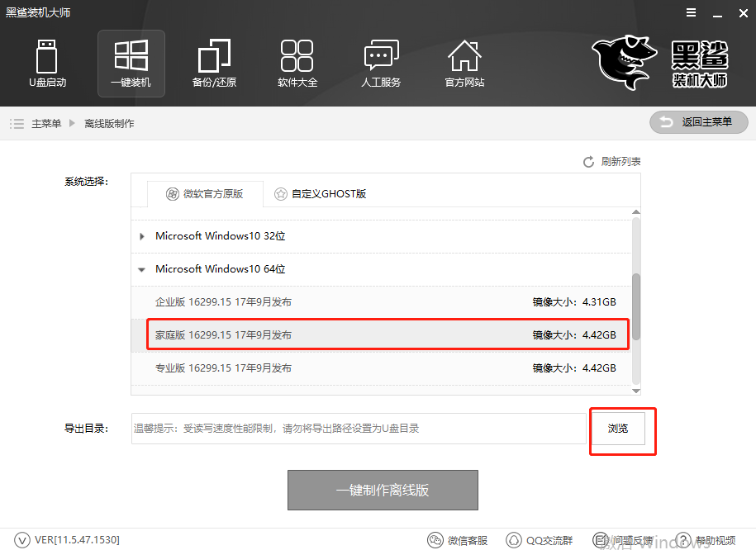The height and width of the screenshot is (550, 756).
Task: Open 微信客服 WeChat support
Action: point(458,540)
